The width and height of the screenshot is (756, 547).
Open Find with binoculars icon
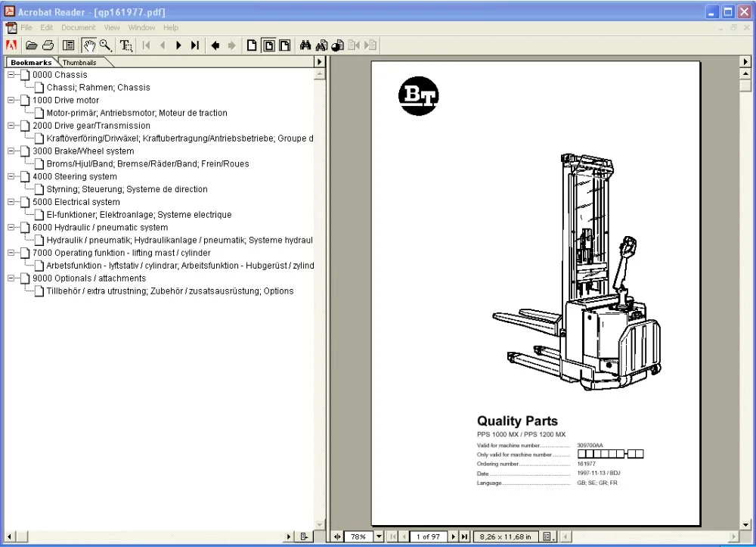click(x=305, y=45)
